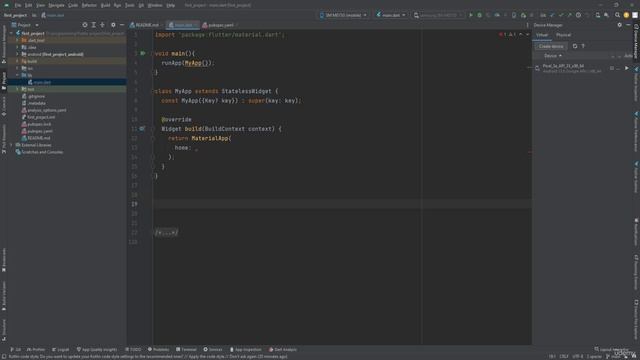This screenshot has height=360, width=640.
Task: Expand the android folder node
Action: click(18, 54)
